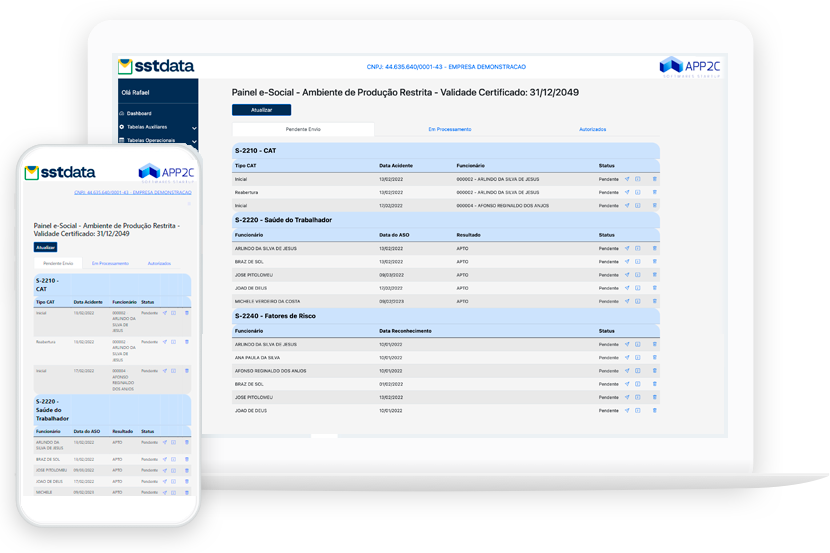Select Pendente Envio tab on phone
Viewport: 830px width, 553px height.
(58, 263)
